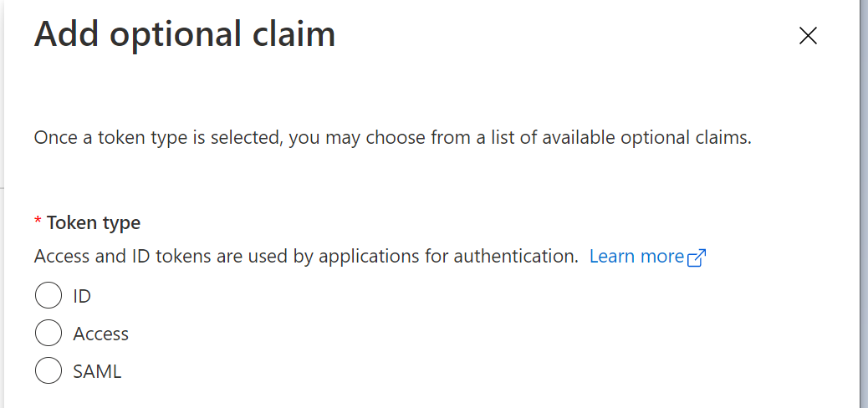Click the ID option label text
Viewport: 868px width, 408px height.
(x=82, y=296)
